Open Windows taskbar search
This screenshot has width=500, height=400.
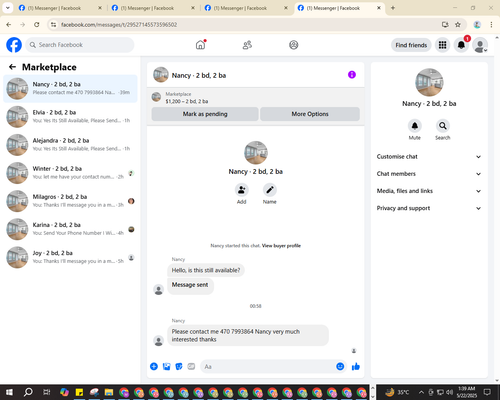pyautogui.click(x=28, y=392)
